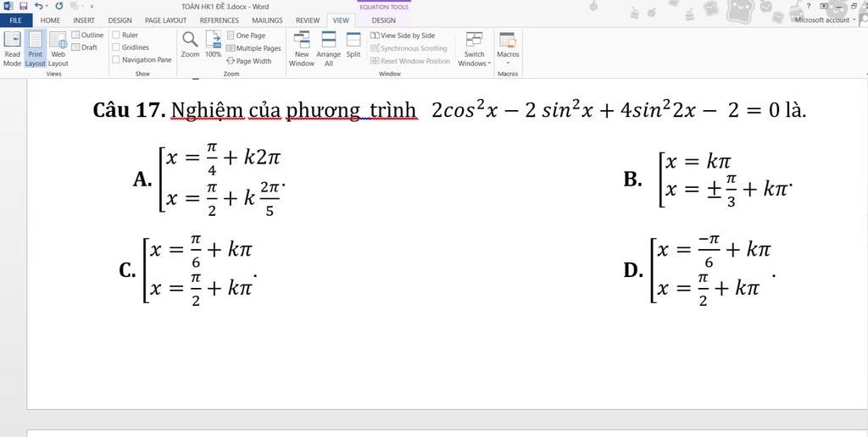Image resolution: width=868 pixels, height=437 pixels.
Task: Open Word Help question mark
Action: [x=809, y=6]
